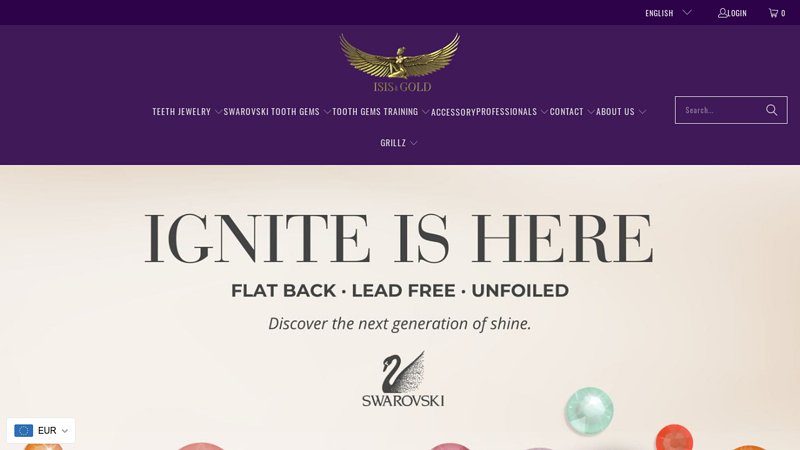Expand the ENGLISH language dropdown

click(x=668, y=13)
